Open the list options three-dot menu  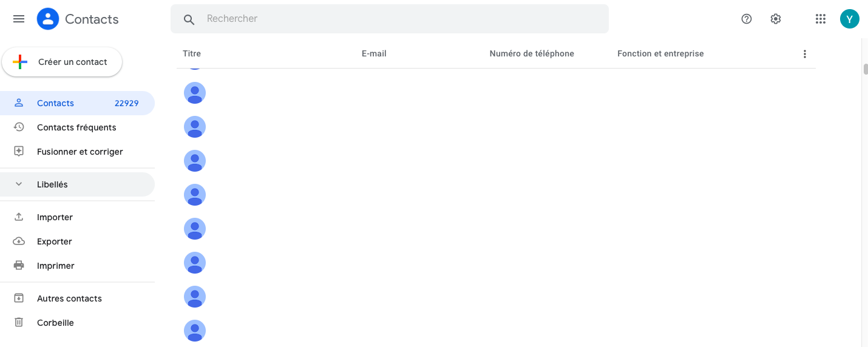pos(805,54)
